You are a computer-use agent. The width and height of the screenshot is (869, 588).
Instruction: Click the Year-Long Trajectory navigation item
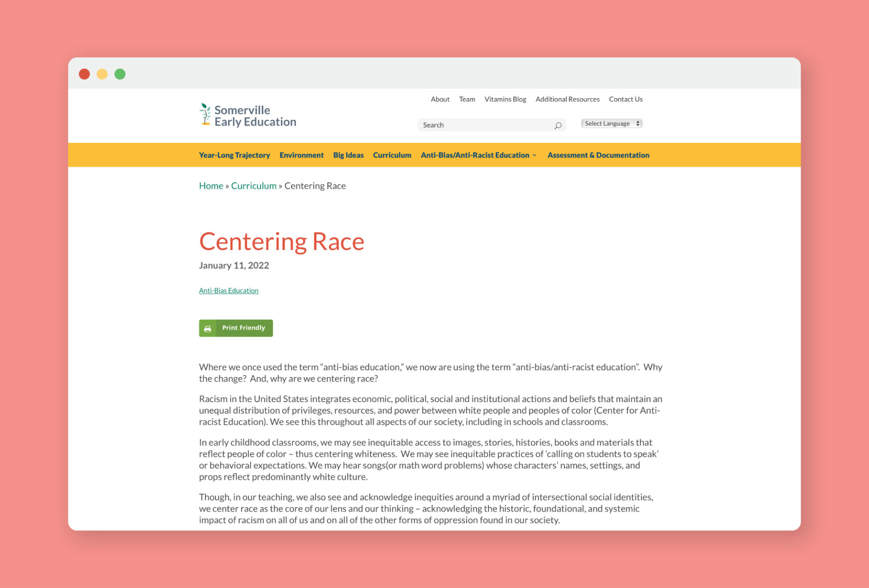pos(234,154)
